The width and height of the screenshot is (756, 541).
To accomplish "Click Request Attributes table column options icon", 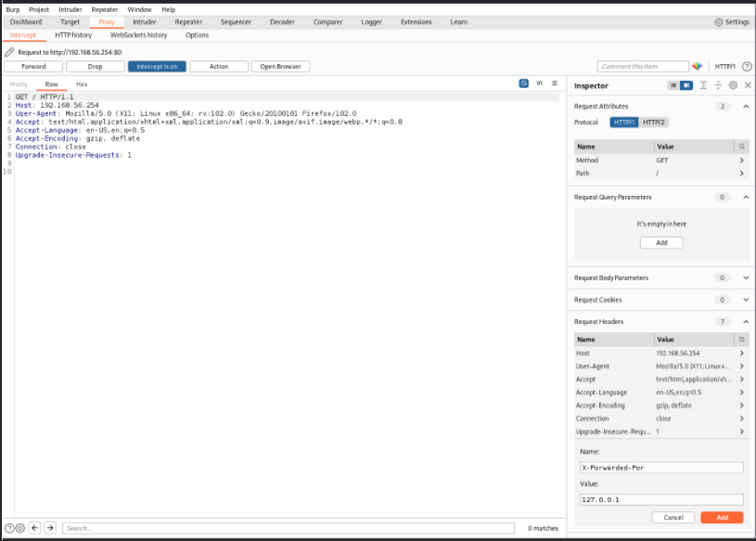I will pyautogui.click(x=741, y=147).
